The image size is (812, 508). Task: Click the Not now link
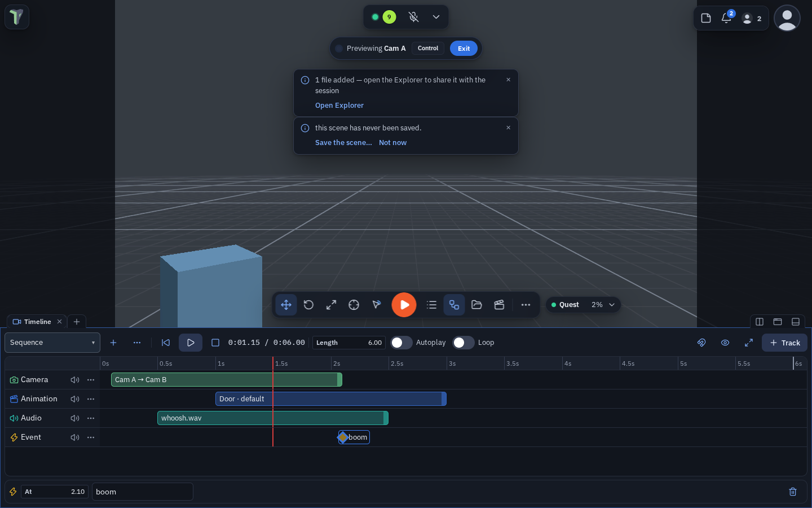point(392,143)
